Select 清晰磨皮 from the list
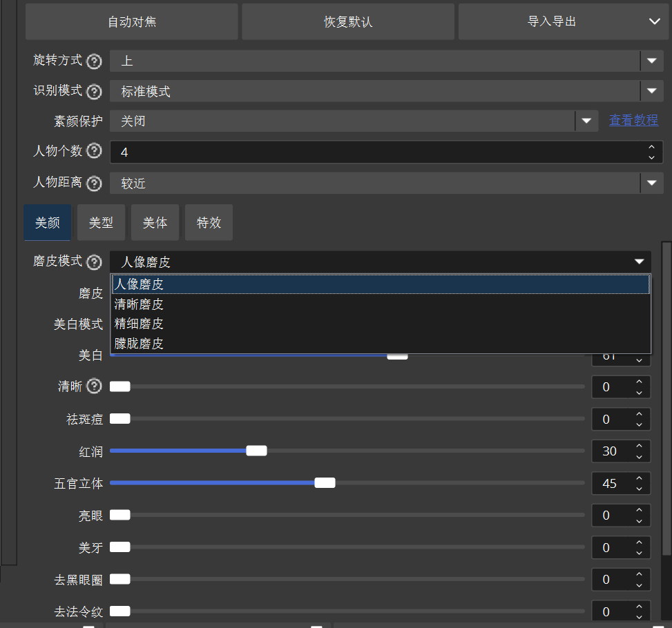The width and height of the screenshot is (672, 628). 139,304
